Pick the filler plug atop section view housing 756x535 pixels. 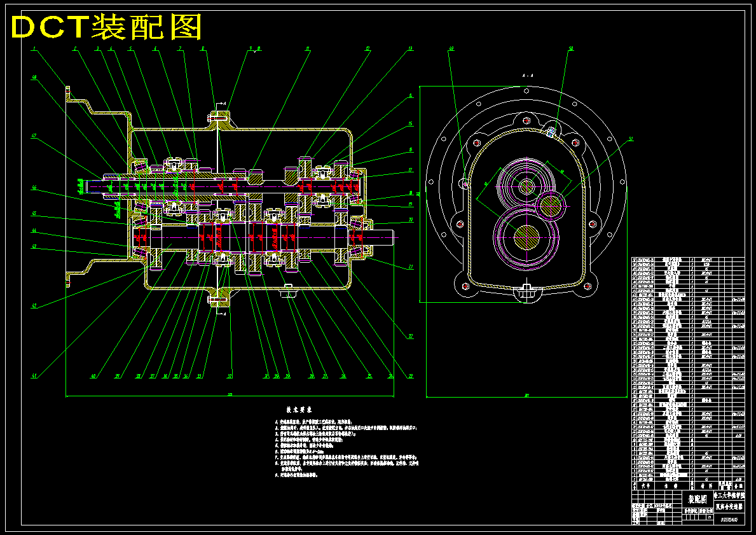551,131
